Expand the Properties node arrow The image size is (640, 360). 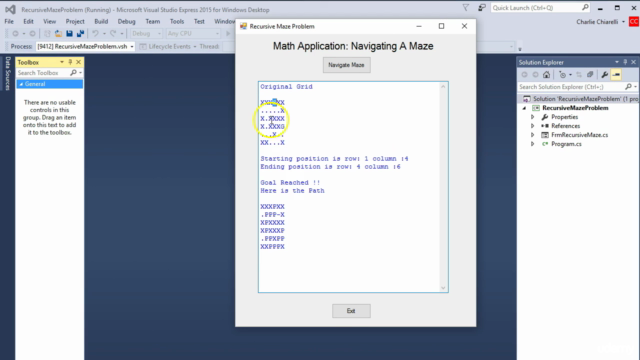pyautogui.click(x=533, y=117)
